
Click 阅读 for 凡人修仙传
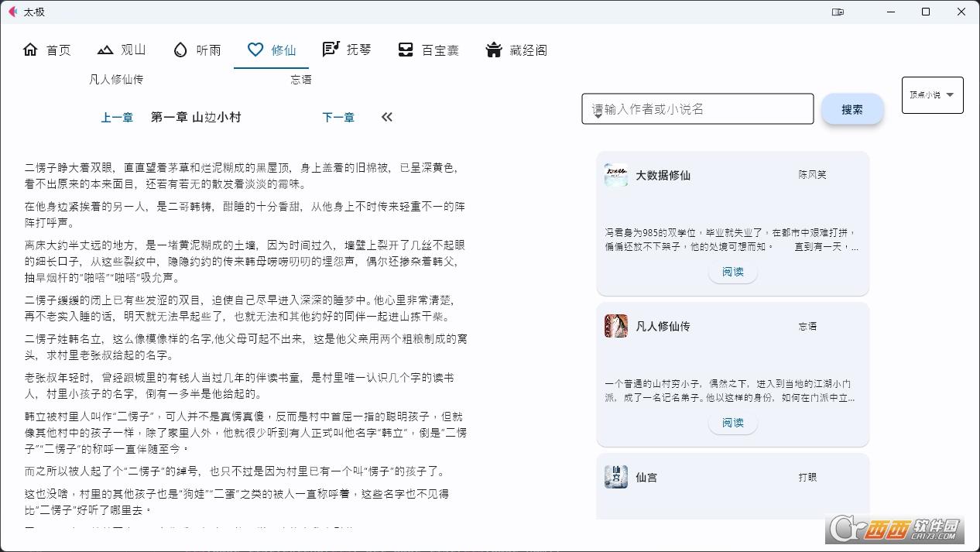[x=732, y=423]
